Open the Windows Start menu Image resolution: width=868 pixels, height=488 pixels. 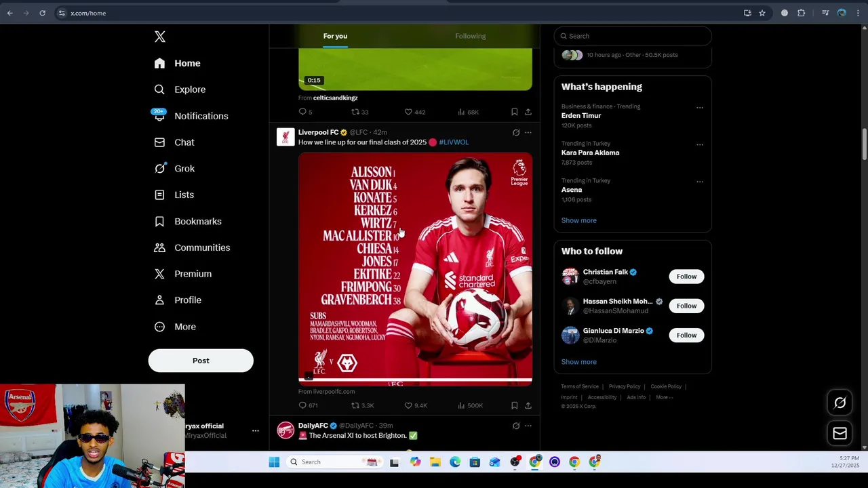(274, 462)
